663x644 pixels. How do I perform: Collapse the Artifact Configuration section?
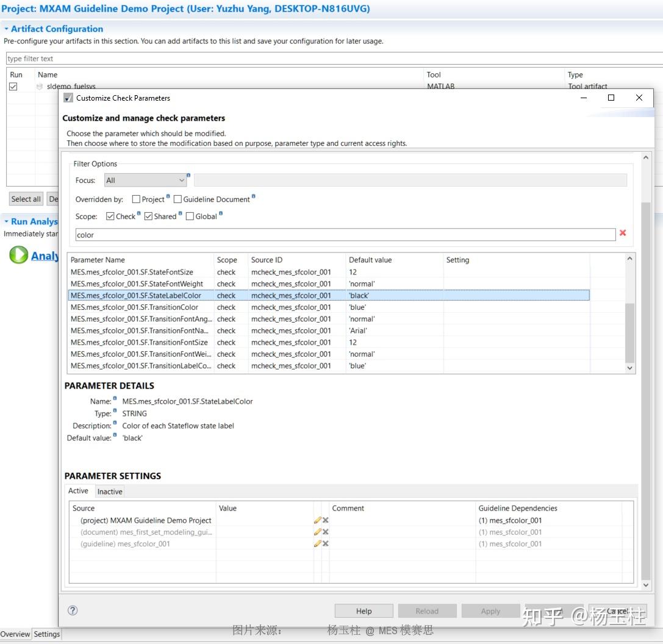(6, 29)
